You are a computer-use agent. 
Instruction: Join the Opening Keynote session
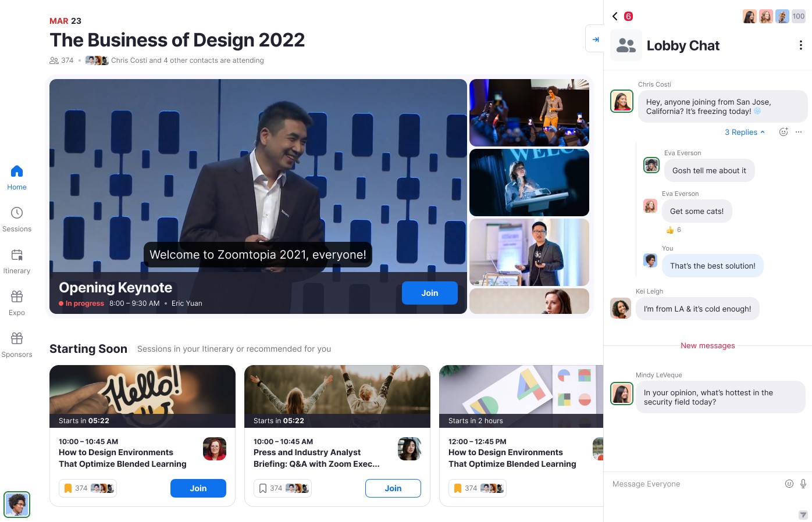(x=429, y=293)
